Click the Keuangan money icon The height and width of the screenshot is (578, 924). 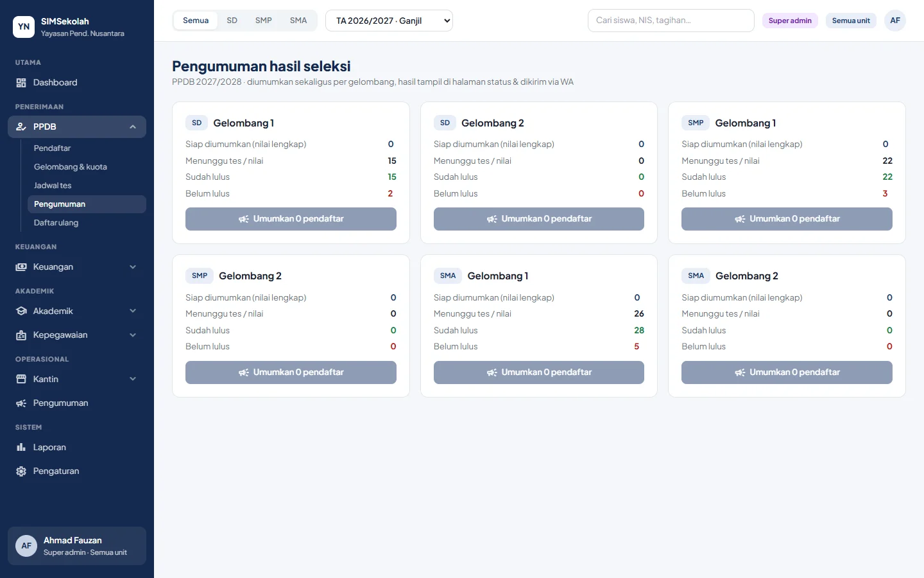click(21, 267)
